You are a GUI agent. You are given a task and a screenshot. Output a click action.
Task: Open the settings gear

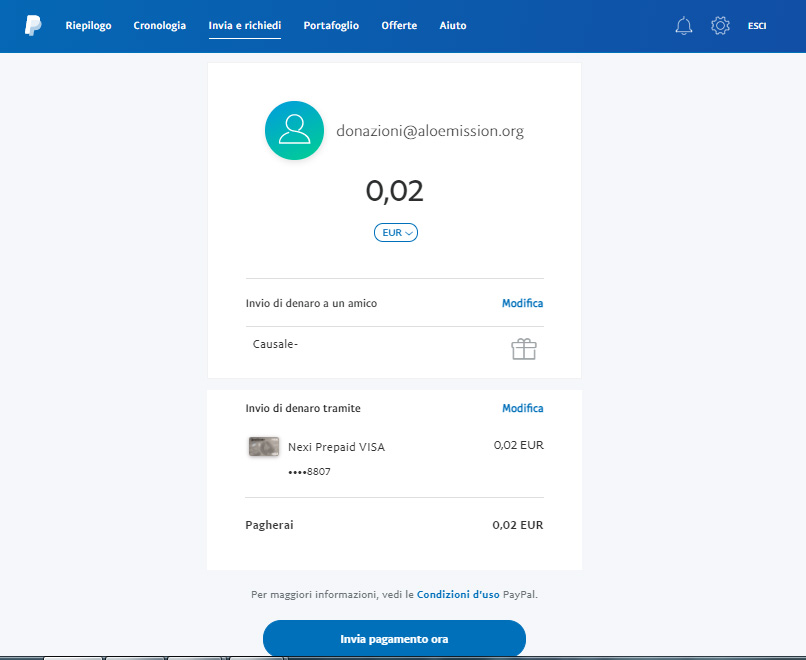click(x=720, y=26)
